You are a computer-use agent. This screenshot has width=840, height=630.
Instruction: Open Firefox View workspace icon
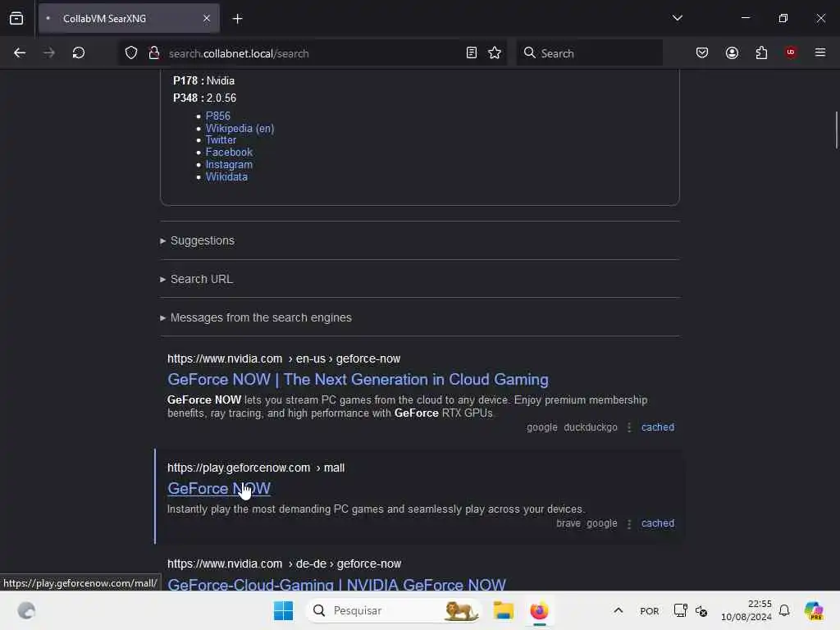pyautogui.click(x=16, y=18)
